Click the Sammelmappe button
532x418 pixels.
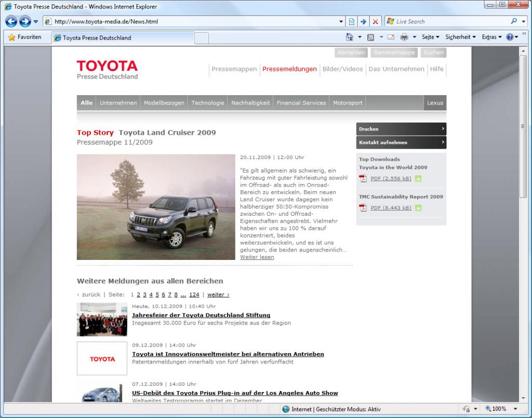click(x=394, y=53)
